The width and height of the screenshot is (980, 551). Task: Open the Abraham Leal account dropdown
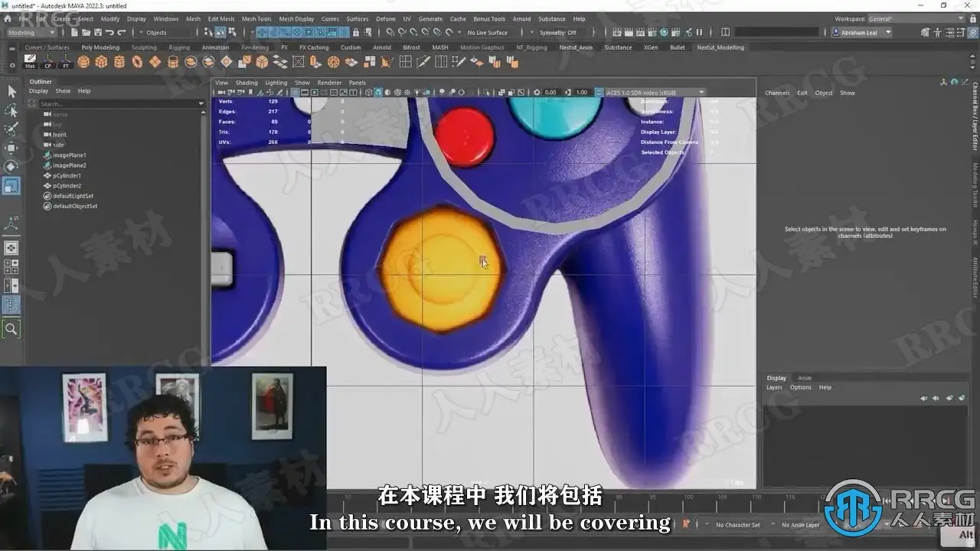[x=862, y=33]
